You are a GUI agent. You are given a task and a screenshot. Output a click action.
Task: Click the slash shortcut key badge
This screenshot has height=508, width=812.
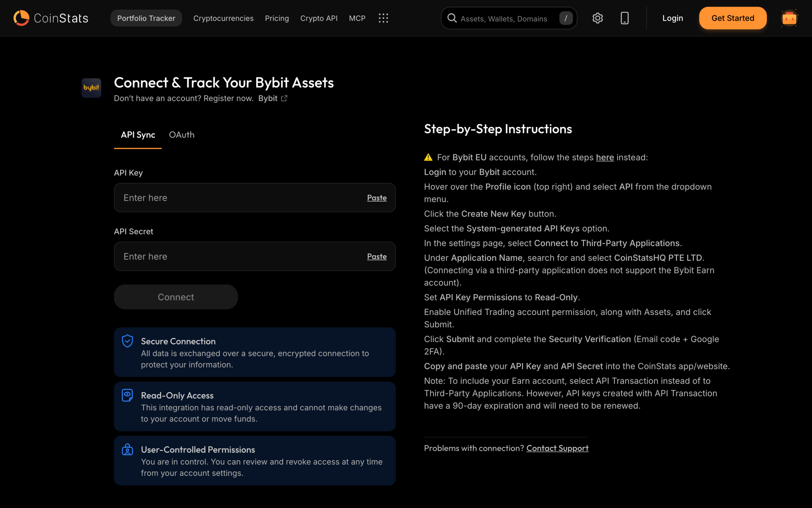click(x=566, y=18)
